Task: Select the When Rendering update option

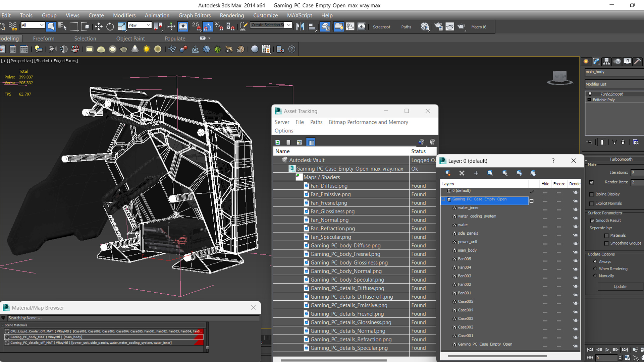Action: (595, 269)
